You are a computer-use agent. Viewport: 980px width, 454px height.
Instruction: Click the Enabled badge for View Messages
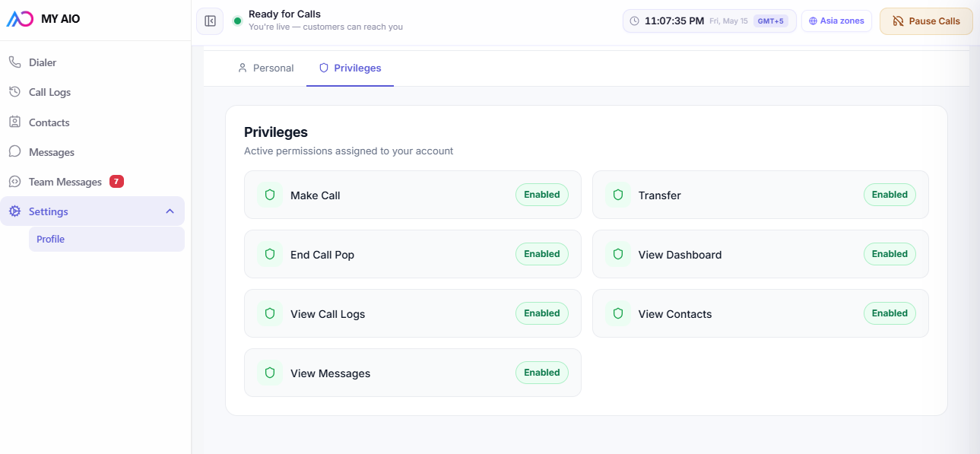click(x=541, y=373)
